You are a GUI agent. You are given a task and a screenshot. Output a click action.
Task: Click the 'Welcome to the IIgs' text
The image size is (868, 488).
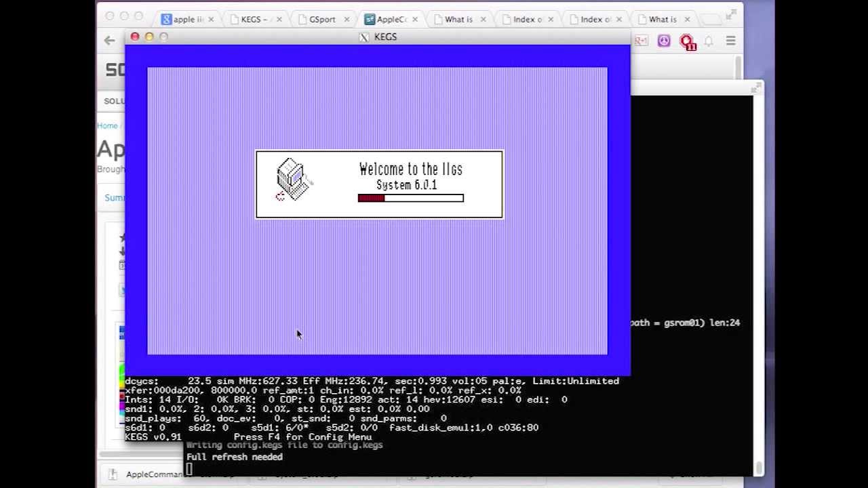411,169
